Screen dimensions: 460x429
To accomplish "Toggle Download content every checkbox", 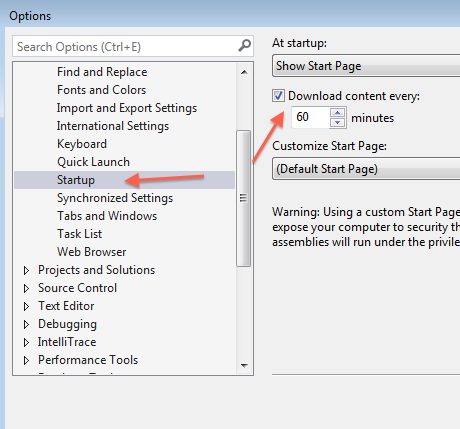I will 278,96.
